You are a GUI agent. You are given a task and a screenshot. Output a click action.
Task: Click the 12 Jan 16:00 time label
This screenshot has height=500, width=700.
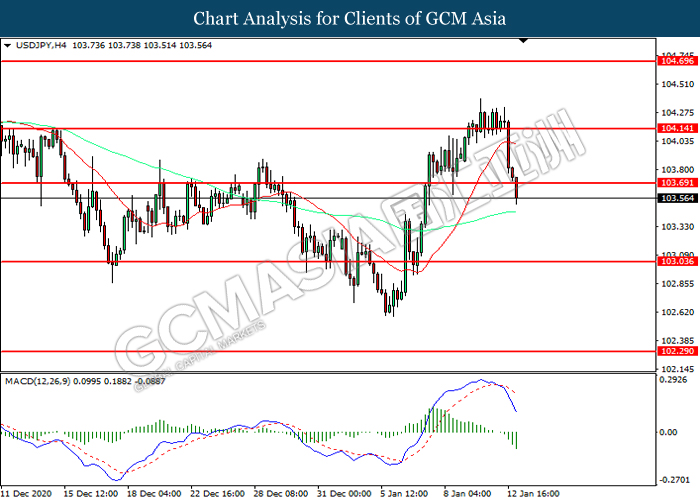pyautogui.click(x=531, y=493)
